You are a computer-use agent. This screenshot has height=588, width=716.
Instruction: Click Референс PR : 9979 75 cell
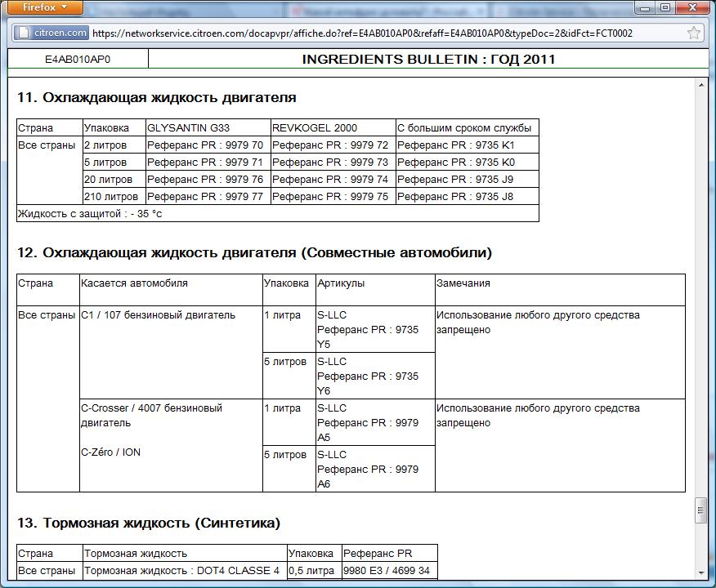pyautogui.click(x=333, y=197)
